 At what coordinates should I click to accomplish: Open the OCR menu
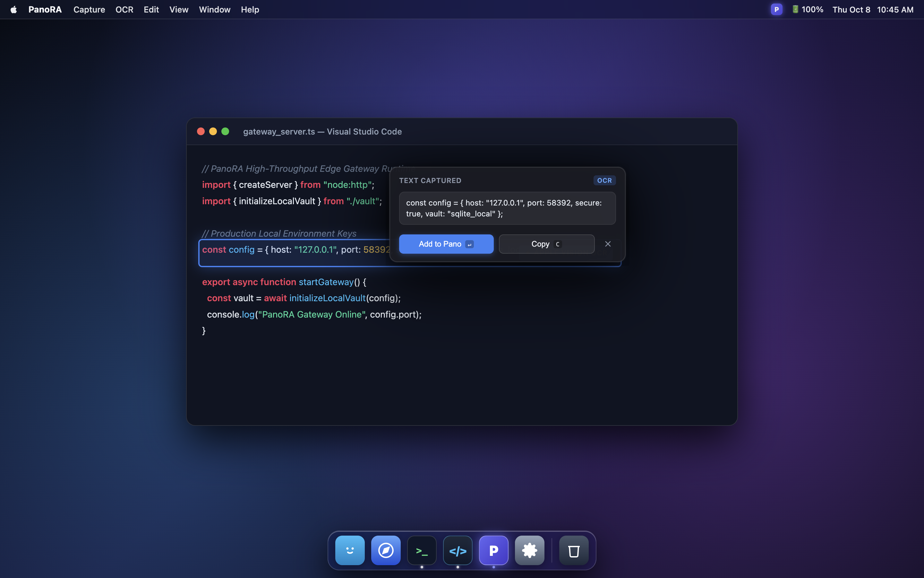(x=124, y=10)
